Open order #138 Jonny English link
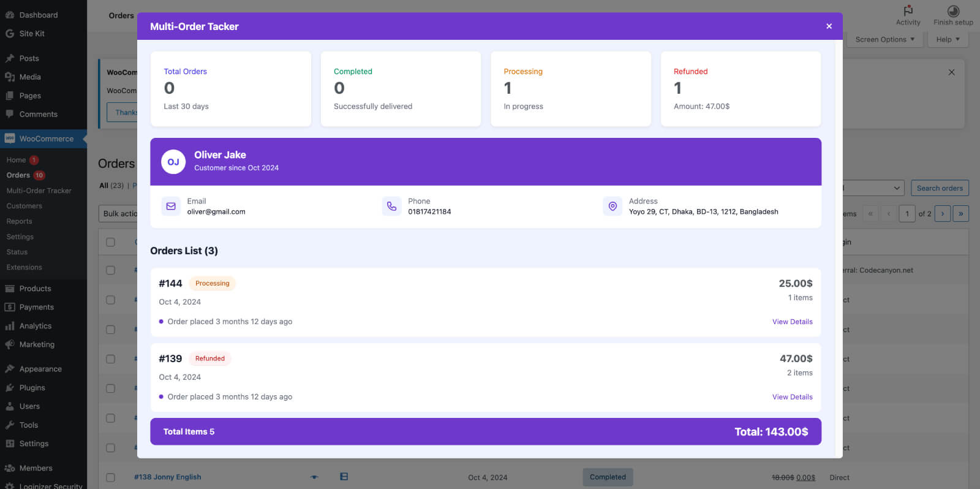Viewport: 980px width, 489px height. (167, 477)
